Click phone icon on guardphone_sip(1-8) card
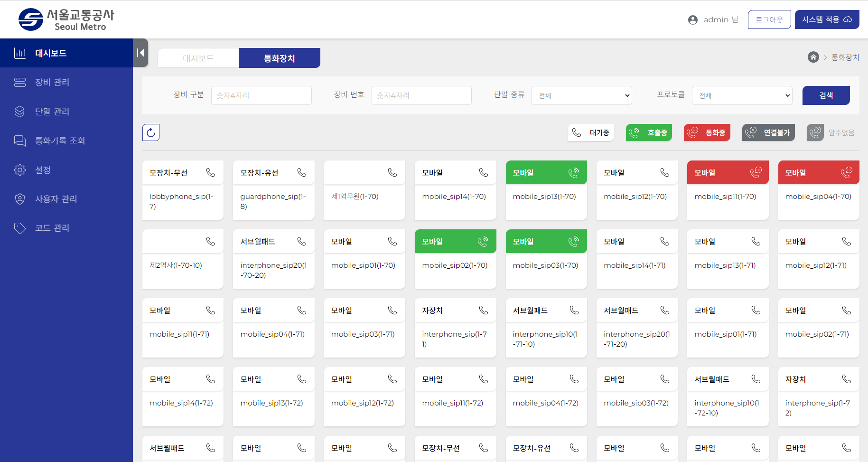Image resolution: width=868 pixels, height=462 pixels. pyautogui.click(x=302, y=172)
